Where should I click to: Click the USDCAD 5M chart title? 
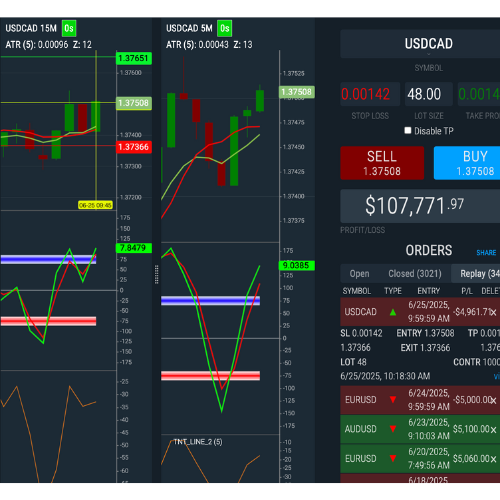189,28
